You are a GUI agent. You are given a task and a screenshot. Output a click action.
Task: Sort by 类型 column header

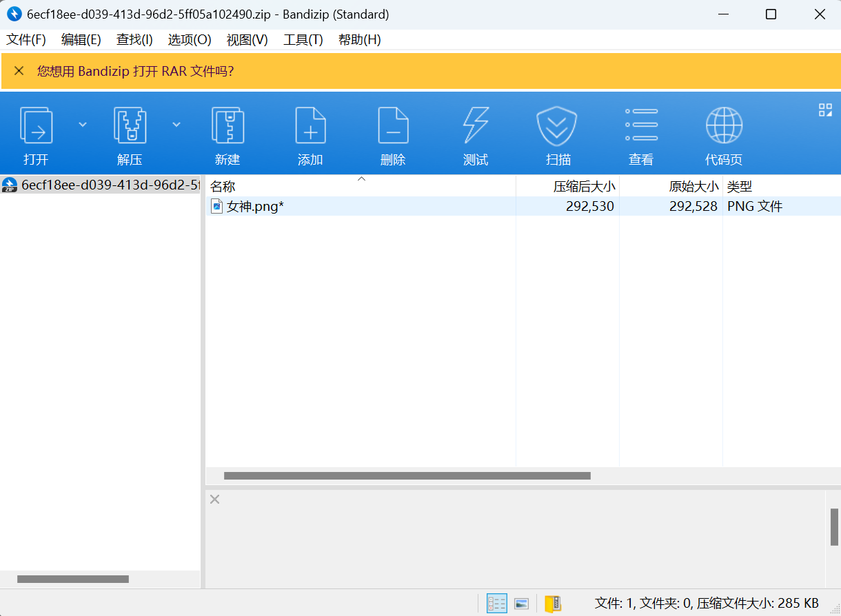pyautogui.click(x=782, y=186)
